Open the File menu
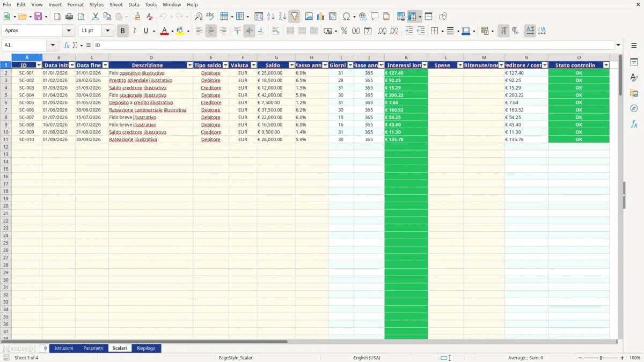The image size is (644, 362). coord(7,4)
